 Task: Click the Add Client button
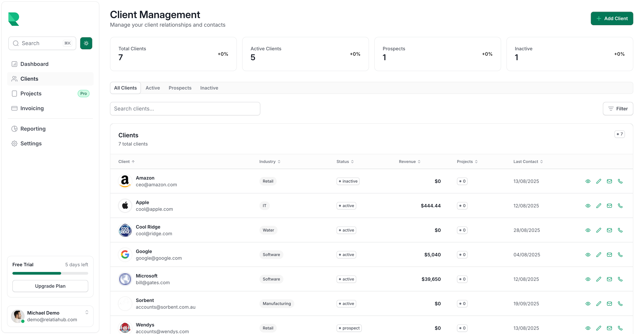tap(612, 18)
